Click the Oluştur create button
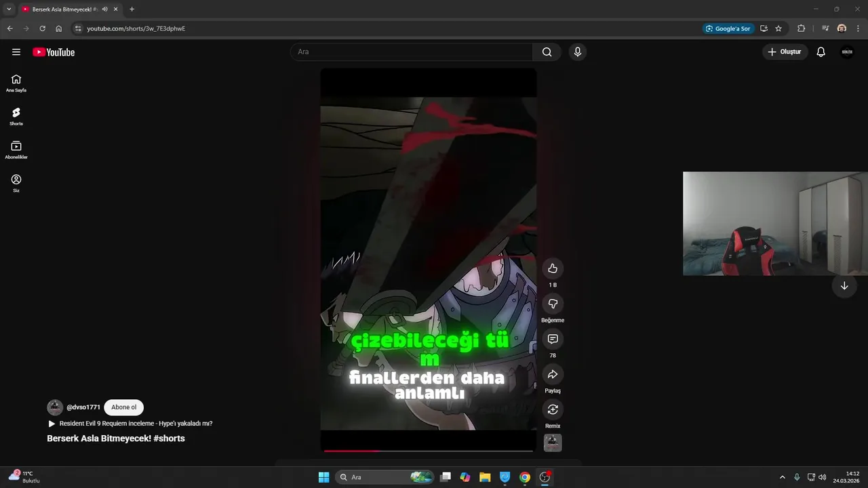Screen dimensions: 868x488 785,52
